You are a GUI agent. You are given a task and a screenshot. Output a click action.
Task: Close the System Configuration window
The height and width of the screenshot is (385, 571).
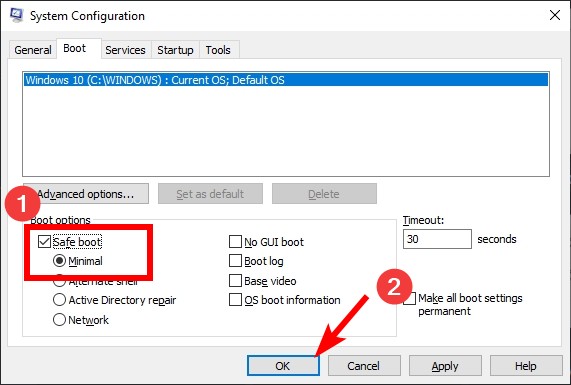[x=555, y=15]
